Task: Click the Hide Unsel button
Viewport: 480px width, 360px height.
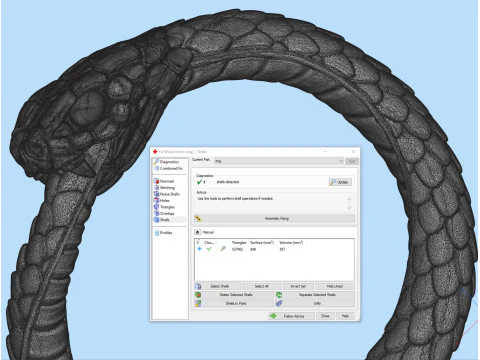Action: [335, 286]
